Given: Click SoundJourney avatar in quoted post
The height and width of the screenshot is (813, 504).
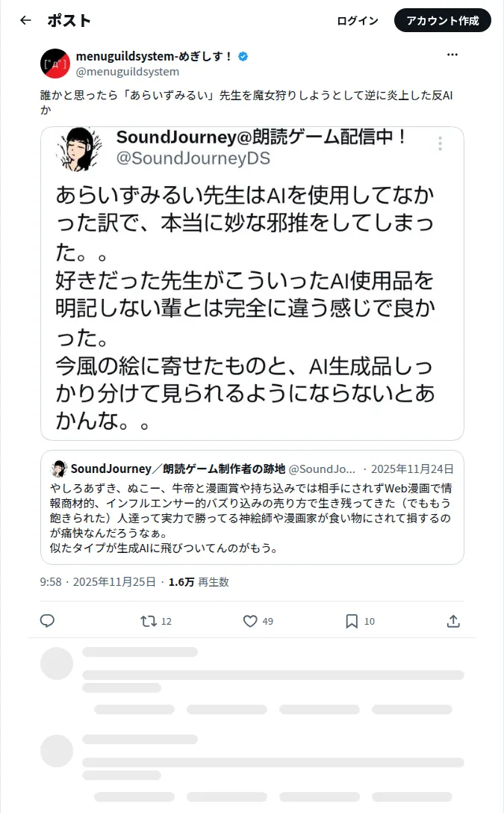Looking at the screenshot, I should point(58,469).
